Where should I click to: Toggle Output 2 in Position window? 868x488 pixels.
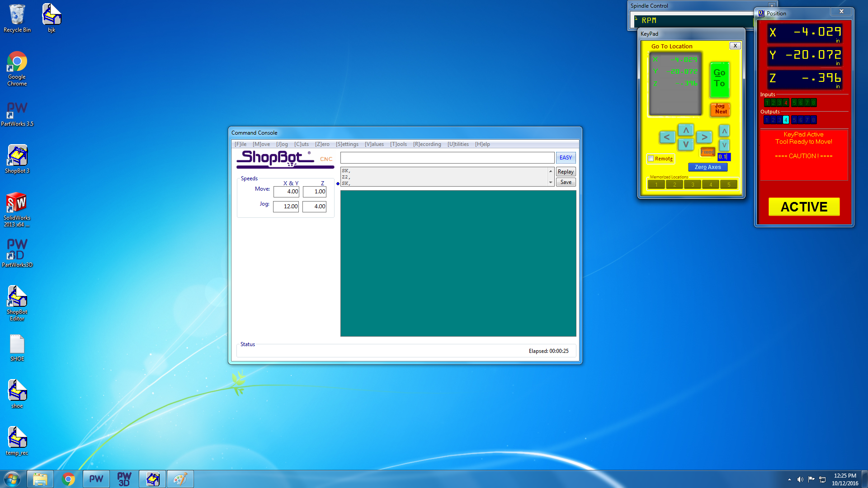773,120
